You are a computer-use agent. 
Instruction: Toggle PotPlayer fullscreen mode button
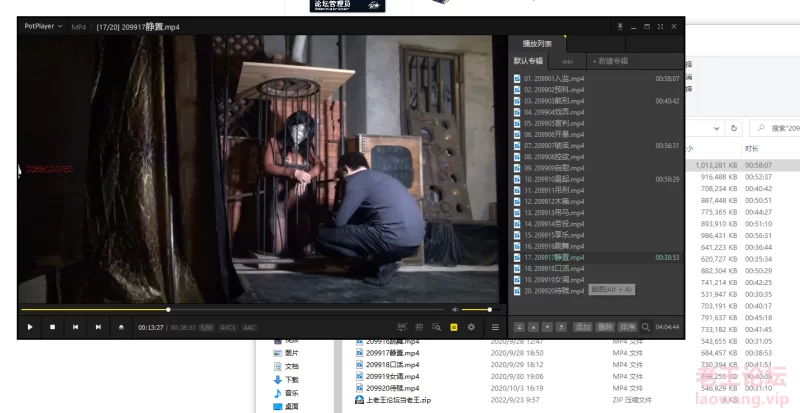click(660, 27)
